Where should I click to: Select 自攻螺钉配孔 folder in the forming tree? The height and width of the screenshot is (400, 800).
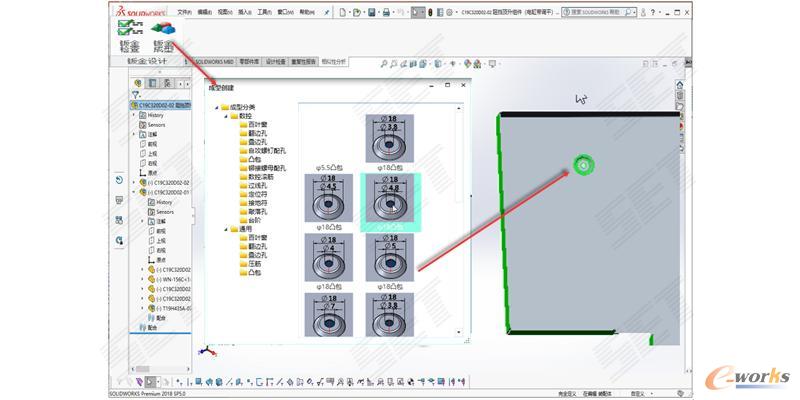coord(263,151)
